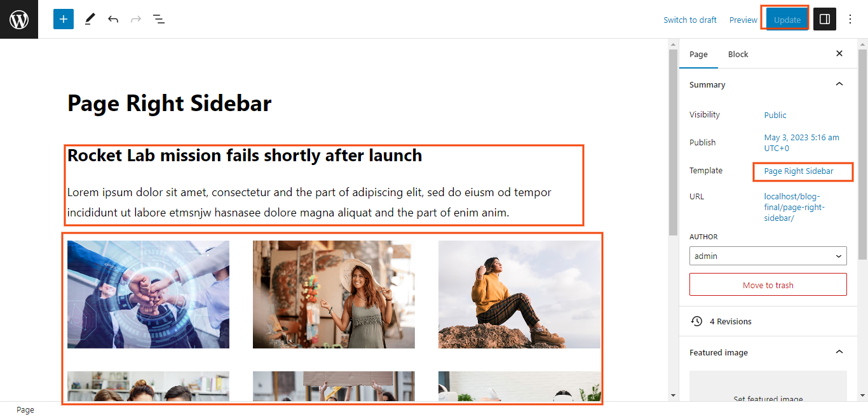The height and width of the screenshot is (417, 868).
Task: Open the Page Right Sidebar template link
Action: 799,171
